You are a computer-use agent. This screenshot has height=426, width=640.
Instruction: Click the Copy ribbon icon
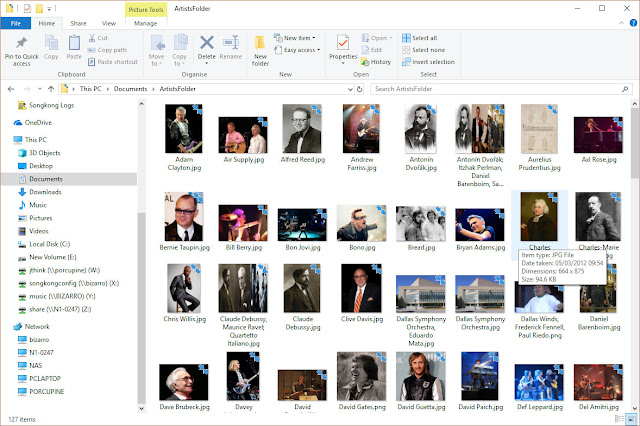tap(51, 42)
